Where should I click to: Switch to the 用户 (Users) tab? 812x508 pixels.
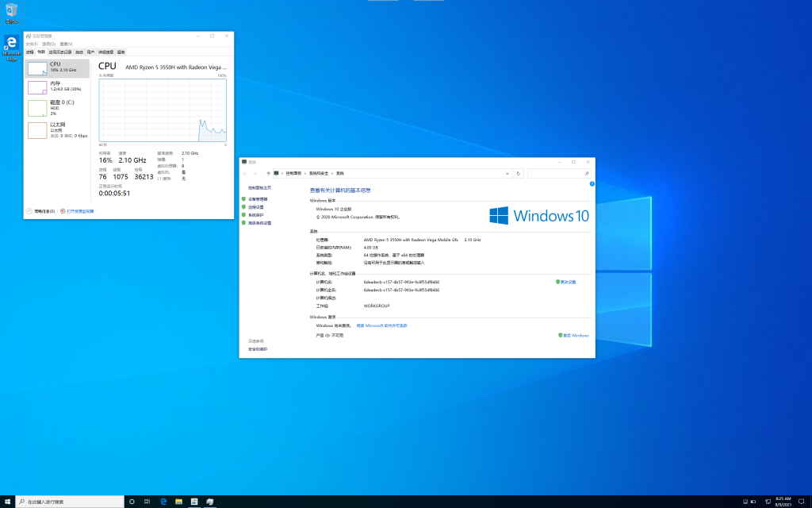[90, 52]
